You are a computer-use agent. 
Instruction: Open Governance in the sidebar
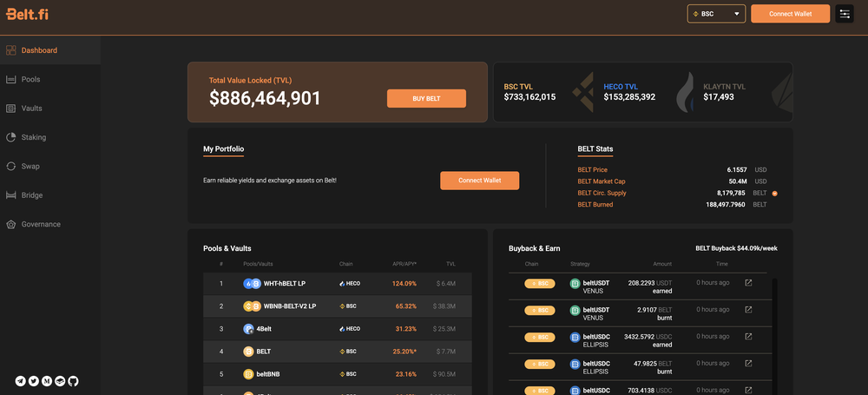50,224
